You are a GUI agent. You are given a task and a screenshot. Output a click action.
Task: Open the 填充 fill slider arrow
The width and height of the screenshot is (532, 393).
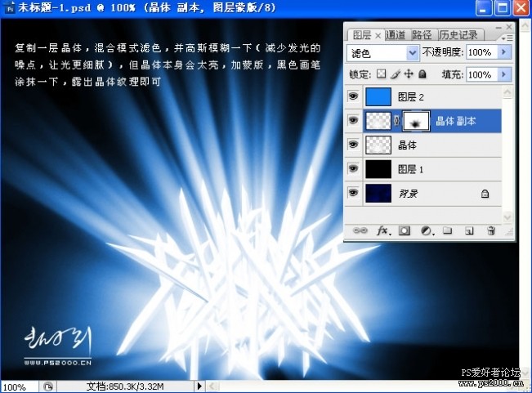point(504,74)
